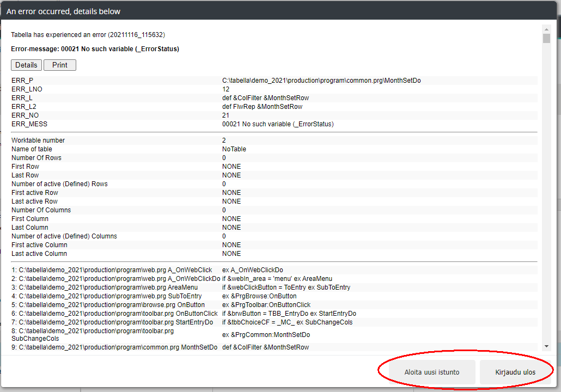Click the Worktable number row label
561x392 pixels.
38,140
